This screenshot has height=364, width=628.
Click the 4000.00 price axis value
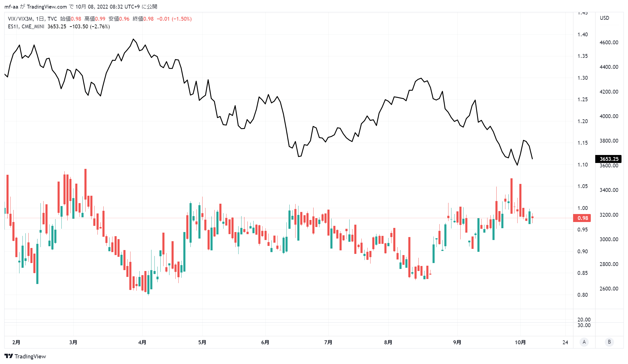(609, 116)
